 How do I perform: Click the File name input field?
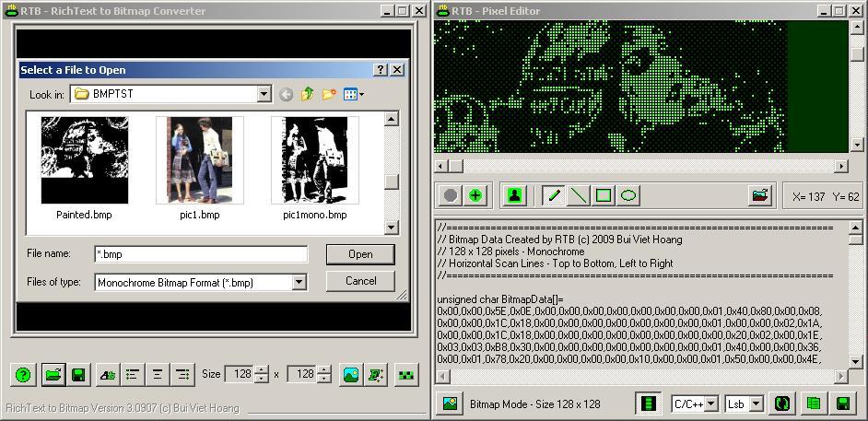pyautogui.click(x=201, y=254)
